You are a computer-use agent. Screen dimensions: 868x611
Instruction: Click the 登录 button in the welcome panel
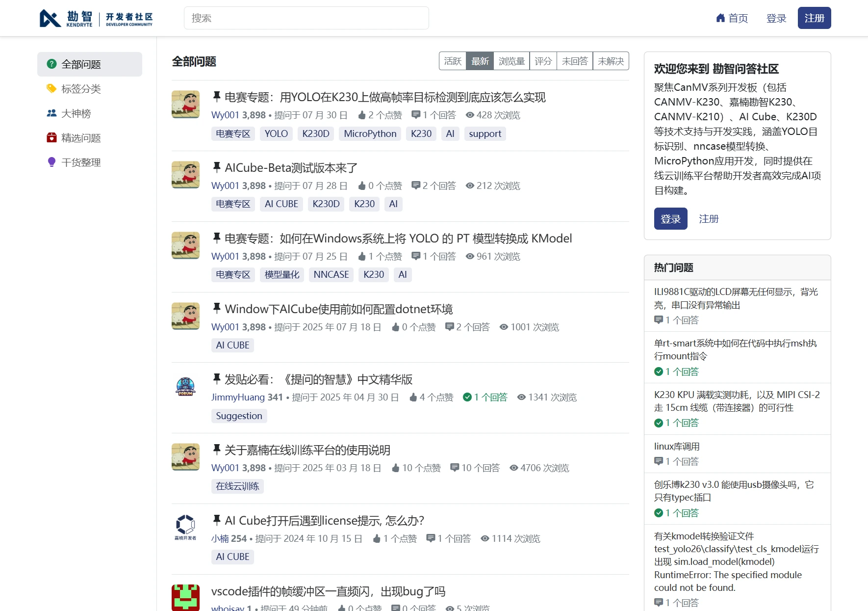tap(671, 219)
